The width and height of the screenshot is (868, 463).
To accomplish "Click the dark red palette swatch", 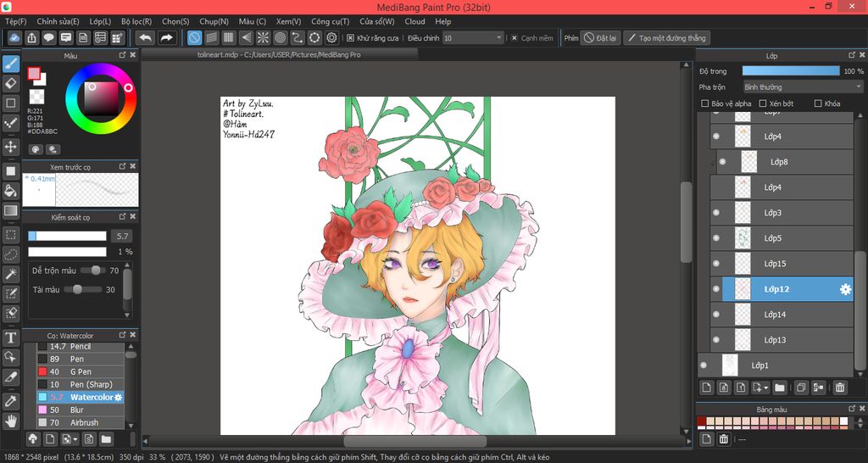I will (701, 421).
